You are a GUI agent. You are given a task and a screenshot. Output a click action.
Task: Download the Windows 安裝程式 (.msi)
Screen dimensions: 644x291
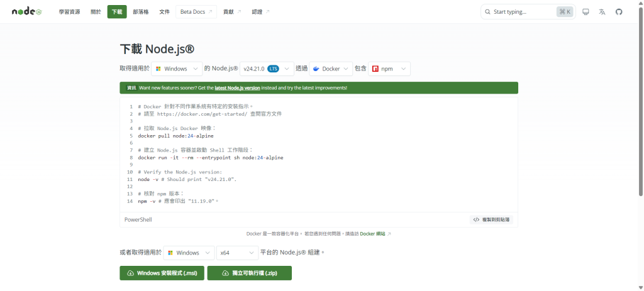coord(162,273)
